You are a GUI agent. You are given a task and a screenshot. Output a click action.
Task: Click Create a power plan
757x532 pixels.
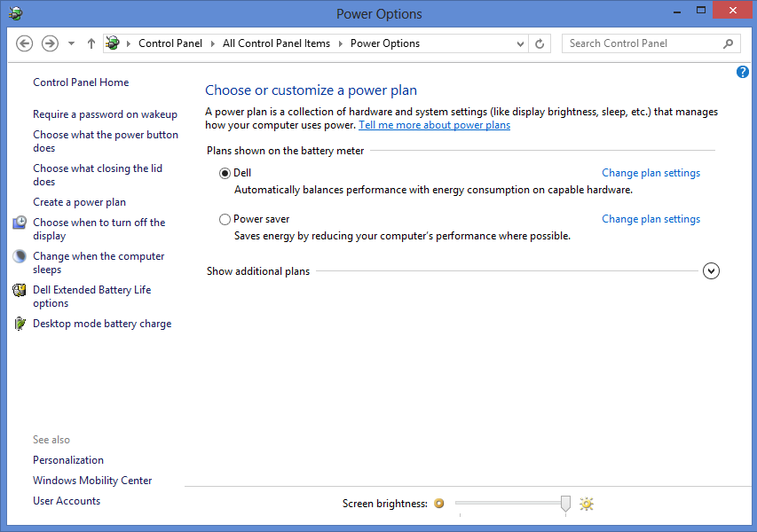[x=79, y=202]
